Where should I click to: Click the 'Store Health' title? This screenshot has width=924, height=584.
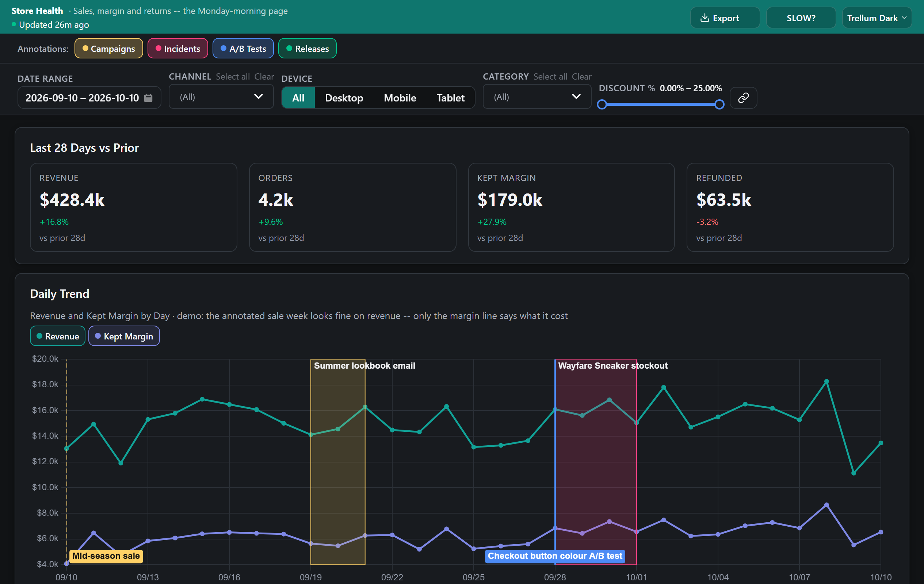(37, 11)
